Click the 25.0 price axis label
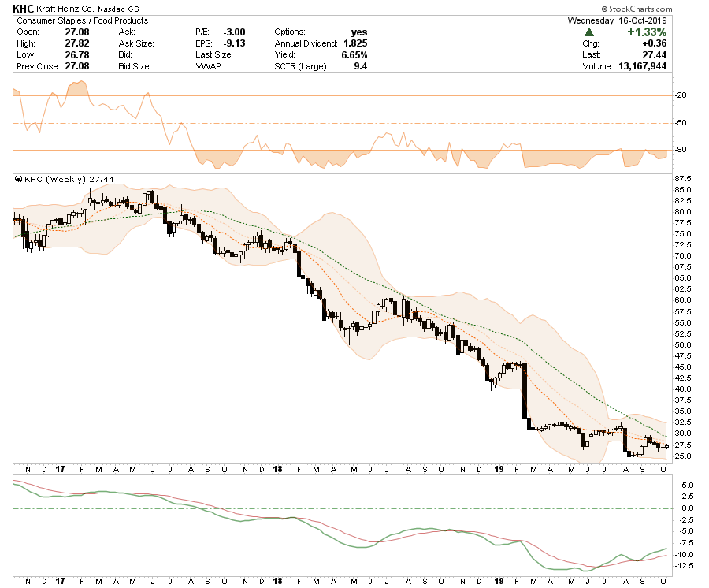 [x=683, y=456]
